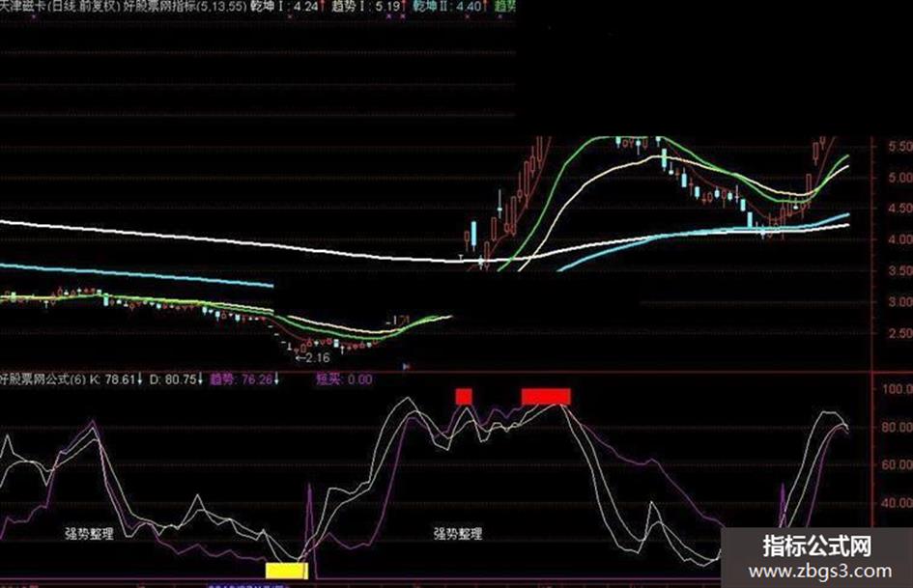Click the 100.00 level on the indicator axis
913x588 pixels.
tap(898, 389)
